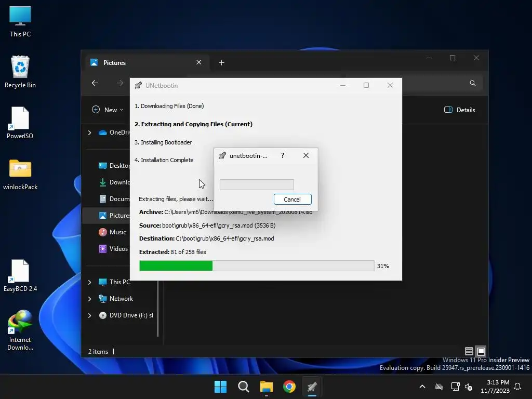The height and width of the screenshot is (399, 532).
Task: Select This PC in navigation pane
Action: click(x=114, y=282)
